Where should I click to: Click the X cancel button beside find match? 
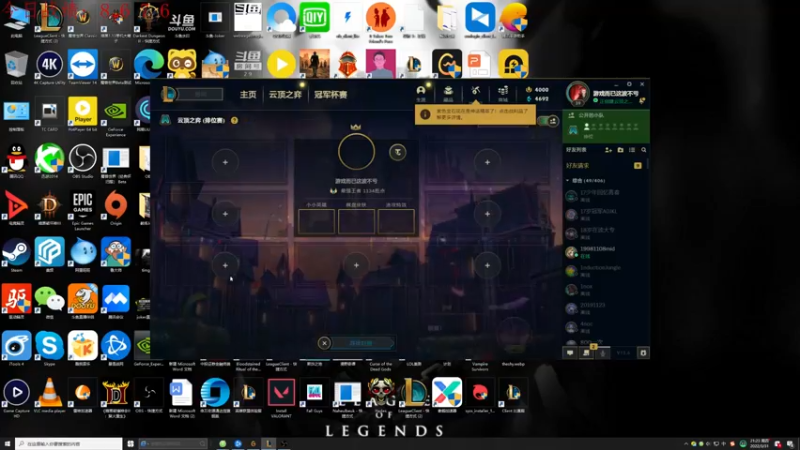[324, 343]
